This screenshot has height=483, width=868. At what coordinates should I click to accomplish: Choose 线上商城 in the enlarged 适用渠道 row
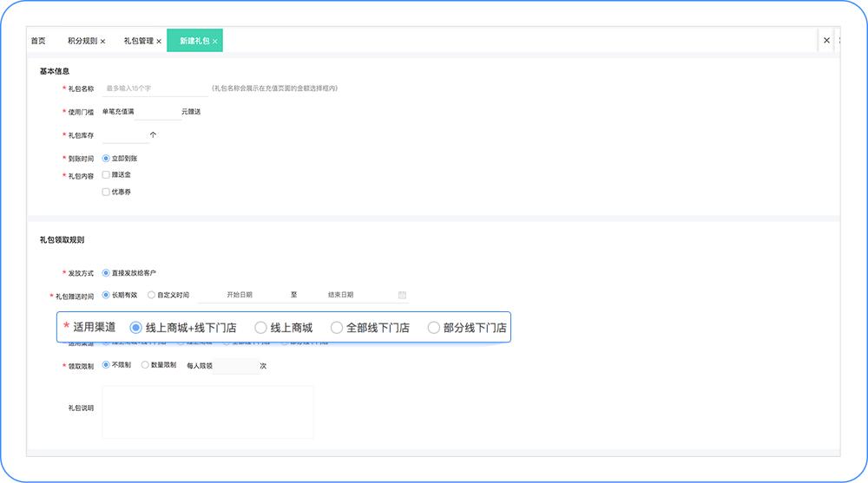(260, 328)
